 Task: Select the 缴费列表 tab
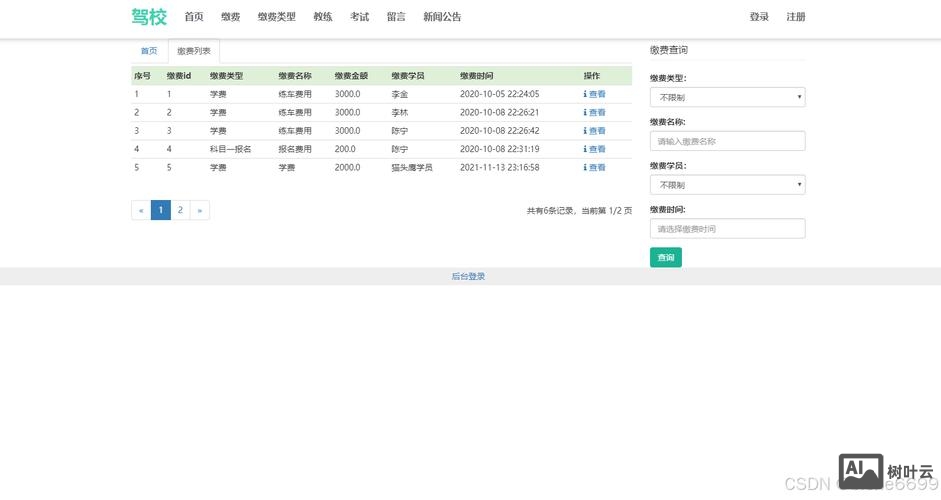point(194,51)
